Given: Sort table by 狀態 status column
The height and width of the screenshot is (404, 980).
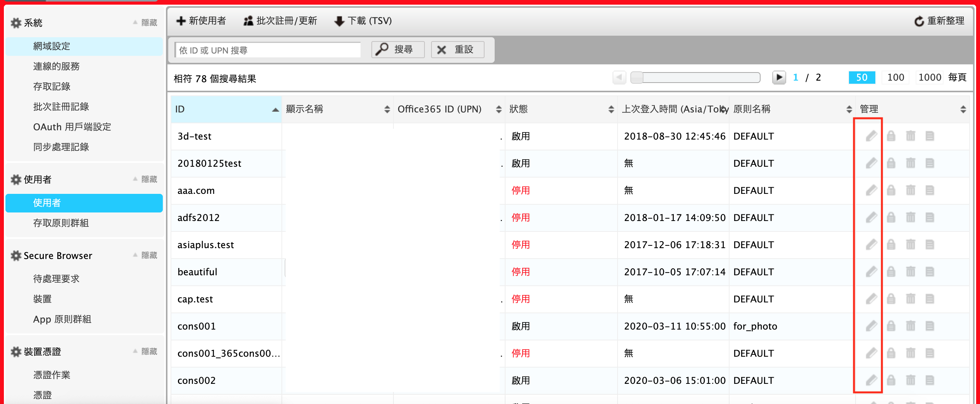Looking at the screenshot, I should coord(561,109).
